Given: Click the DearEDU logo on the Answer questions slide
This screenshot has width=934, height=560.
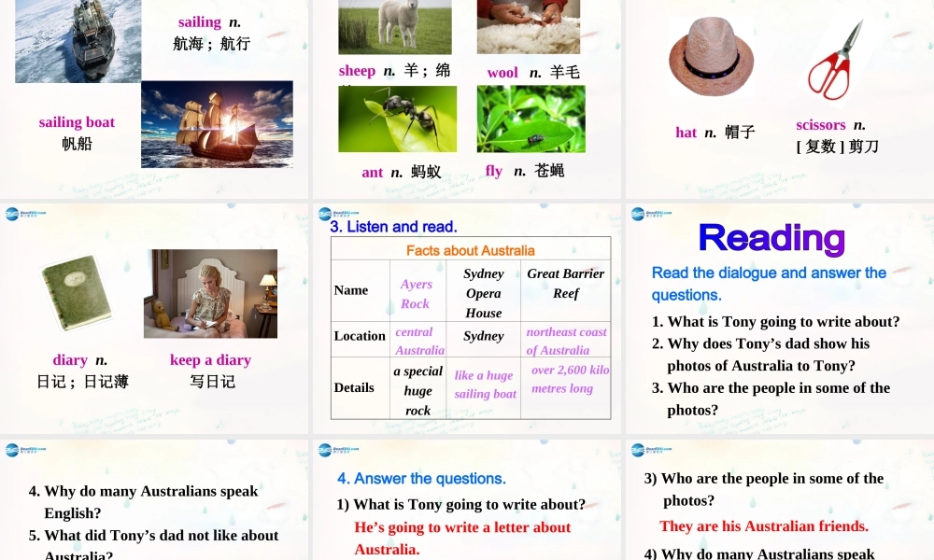Looking at the screenshot, I should point(327,449).
